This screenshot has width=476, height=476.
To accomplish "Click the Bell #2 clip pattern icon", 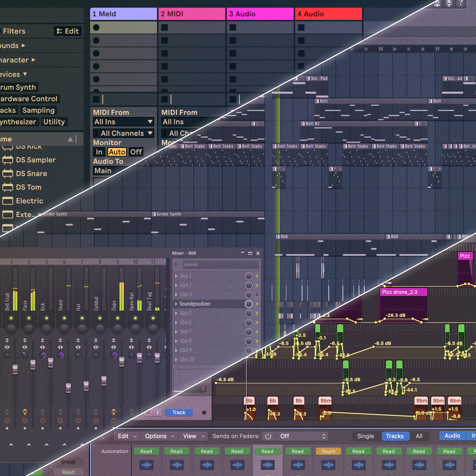I will tap(303, 124).
